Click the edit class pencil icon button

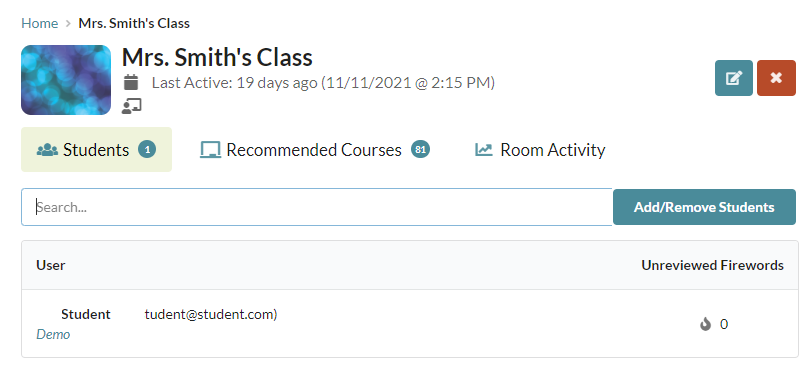click(734, 78)
